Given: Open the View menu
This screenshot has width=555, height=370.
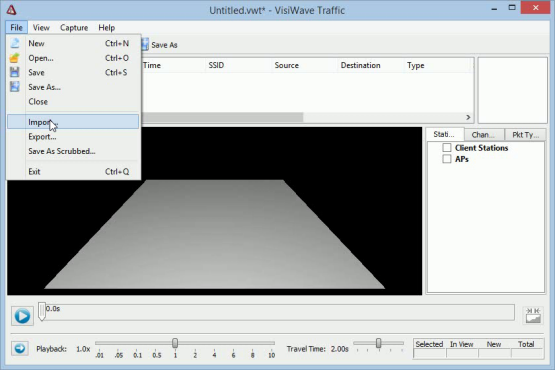Looking at the screenshot, I should coord(41,28).
